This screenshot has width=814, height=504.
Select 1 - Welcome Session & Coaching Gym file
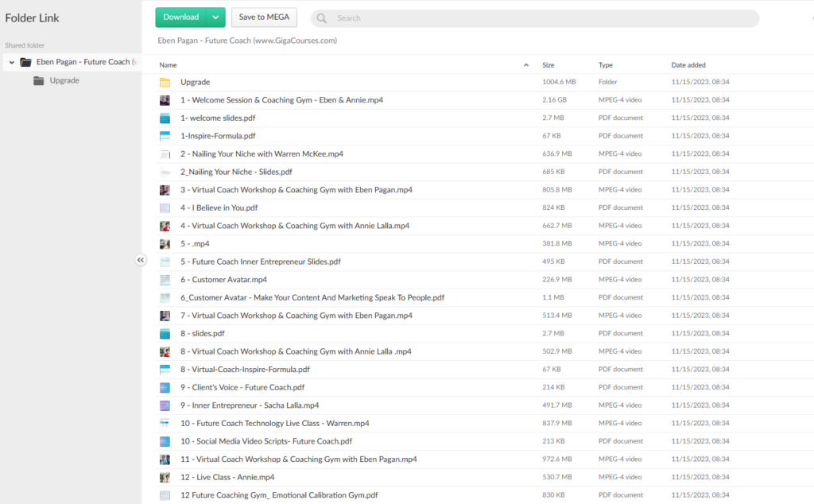coord(282,99)
